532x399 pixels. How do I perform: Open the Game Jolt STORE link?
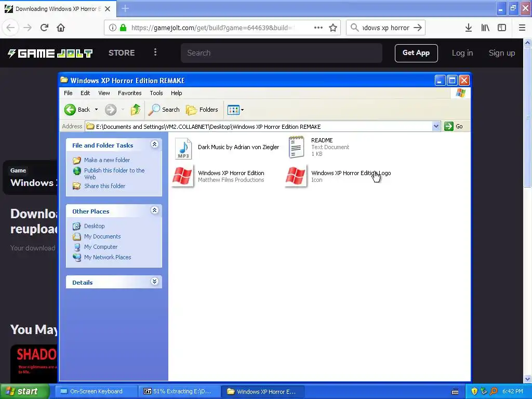[x=122, y=53]
